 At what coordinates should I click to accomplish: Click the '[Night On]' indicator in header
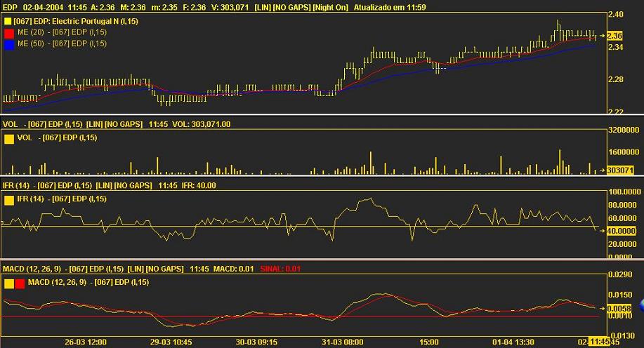click(x=331, y=8)
